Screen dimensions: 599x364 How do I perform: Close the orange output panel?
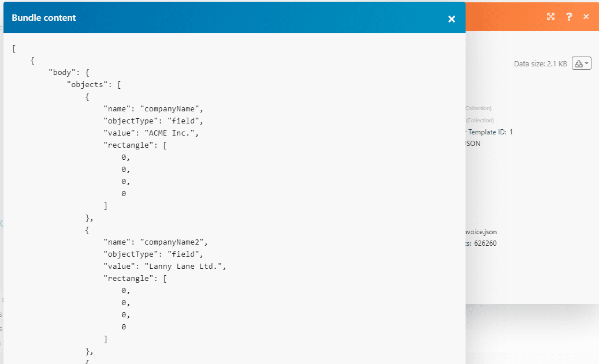point(586,17)
